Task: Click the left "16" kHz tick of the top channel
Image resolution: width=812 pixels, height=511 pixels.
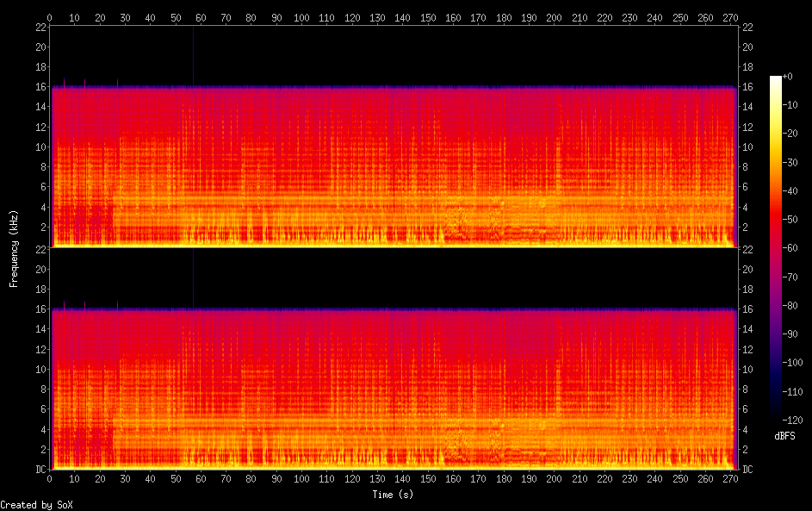Action: (39, 87)
